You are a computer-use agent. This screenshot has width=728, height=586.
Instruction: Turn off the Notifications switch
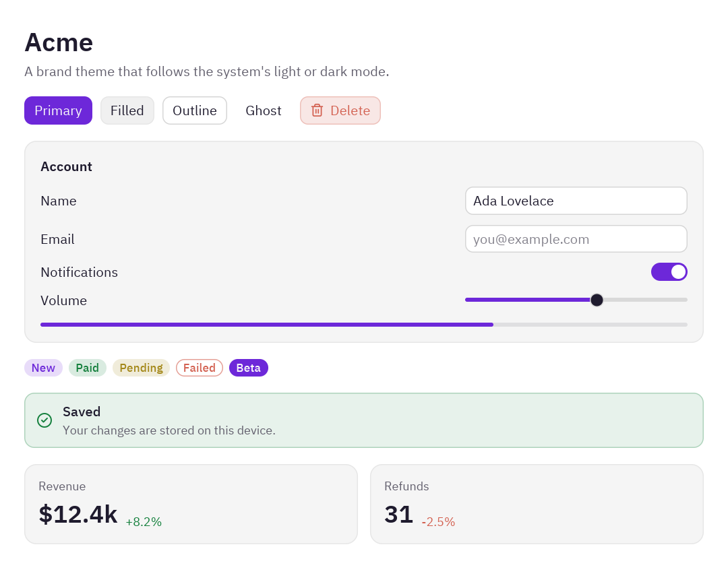[x=669, y=272]
